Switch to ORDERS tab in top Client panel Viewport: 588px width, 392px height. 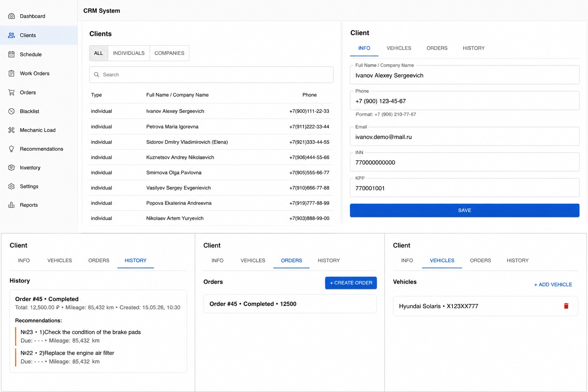[x=437, y=48]
